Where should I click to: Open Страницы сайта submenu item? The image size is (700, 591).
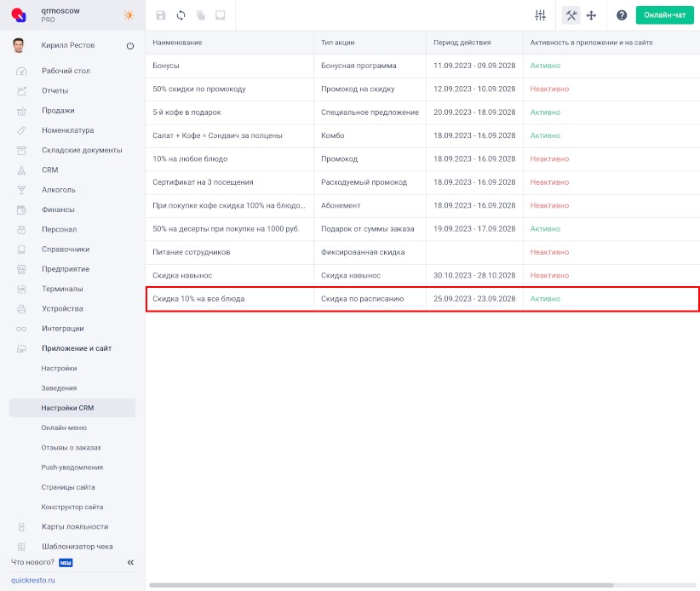pos(68,487)
